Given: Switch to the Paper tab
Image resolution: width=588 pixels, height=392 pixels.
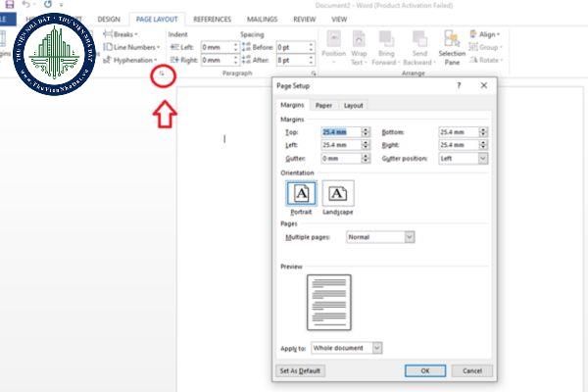Looking at the screenshot, I should 323,105.
